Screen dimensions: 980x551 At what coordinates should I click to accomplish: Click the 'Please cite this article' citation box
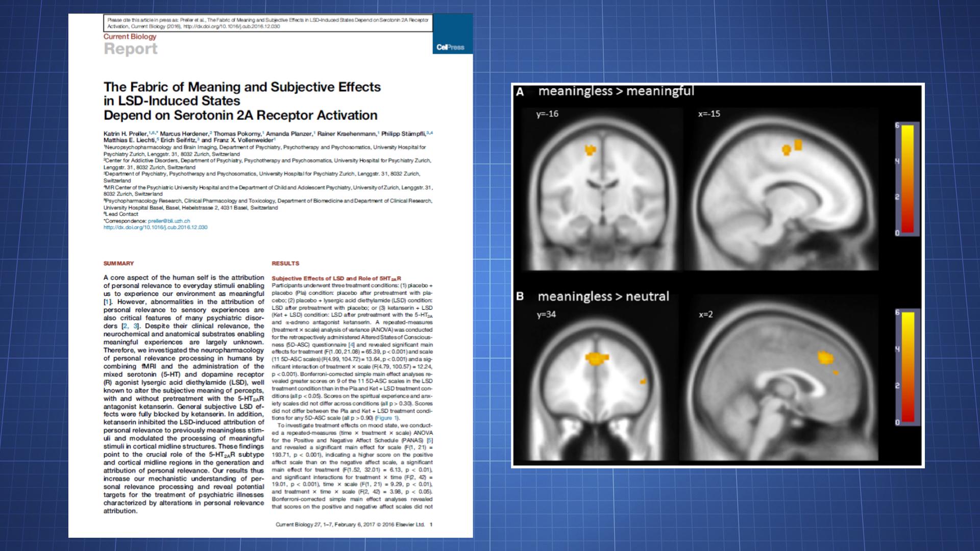click(x=268, y=23)
